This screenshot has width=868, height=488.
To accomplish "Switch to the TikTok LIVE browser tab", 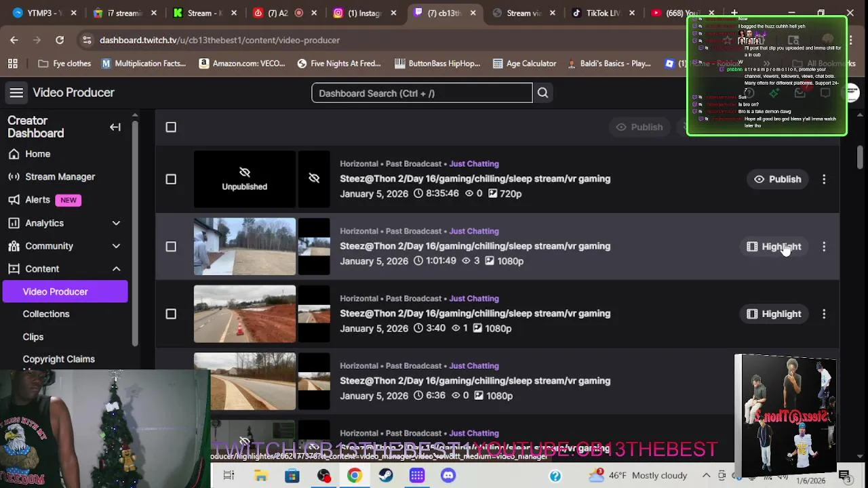I will point(597,13).
